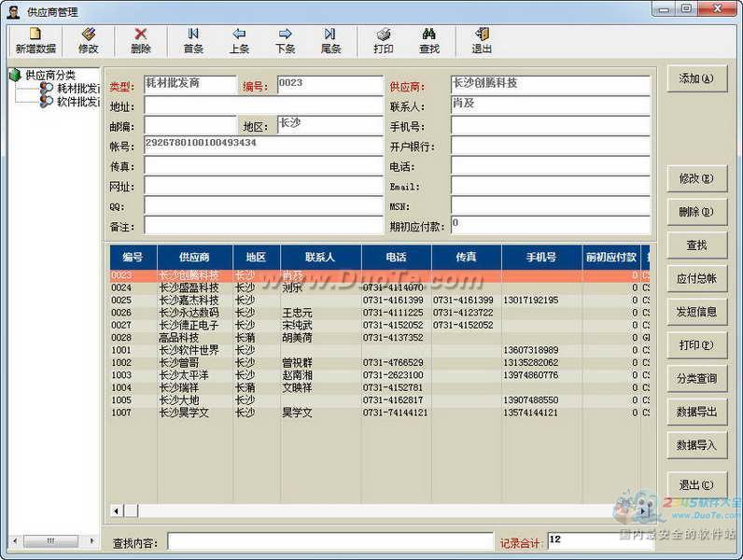The image size is (743, 560).
Task: Click the 退出 toolbar icon
Action: tap(482, 41)
